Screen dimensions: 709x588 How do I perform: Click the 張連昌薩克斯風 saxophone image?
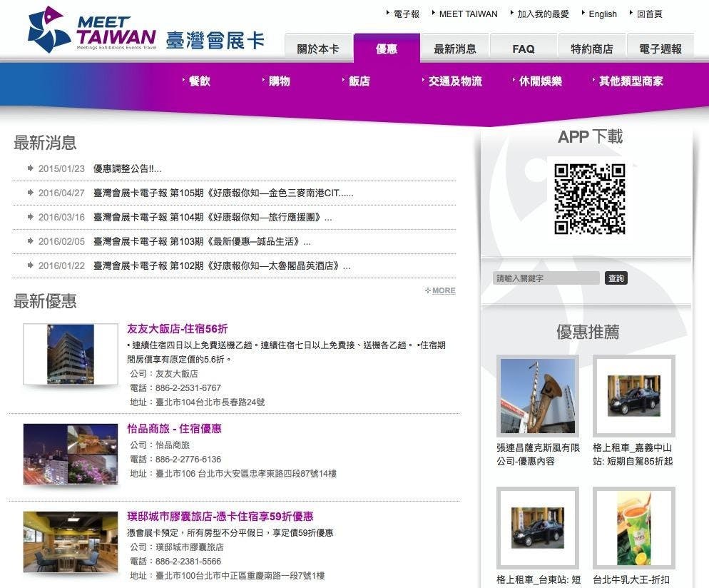538,396
